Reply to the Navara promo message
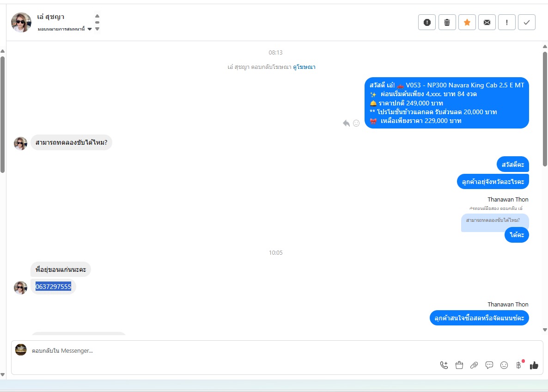 346,123
